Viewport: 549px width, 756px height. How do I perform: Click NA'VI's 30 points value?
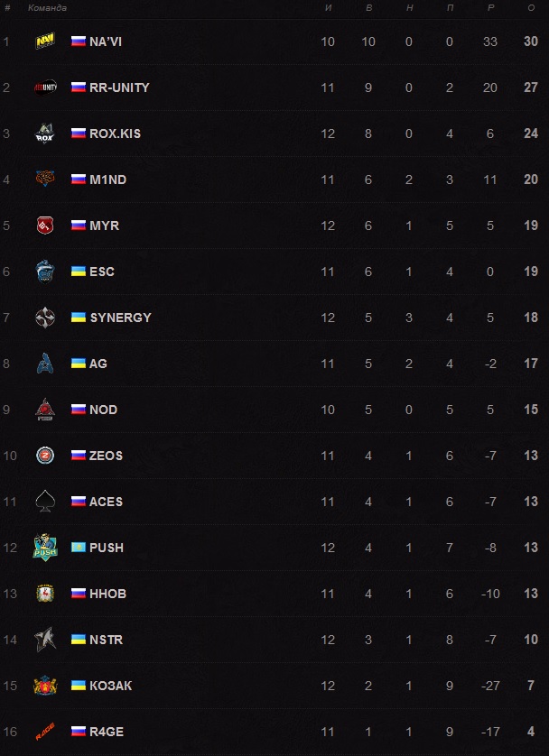[x=530, y=41]
